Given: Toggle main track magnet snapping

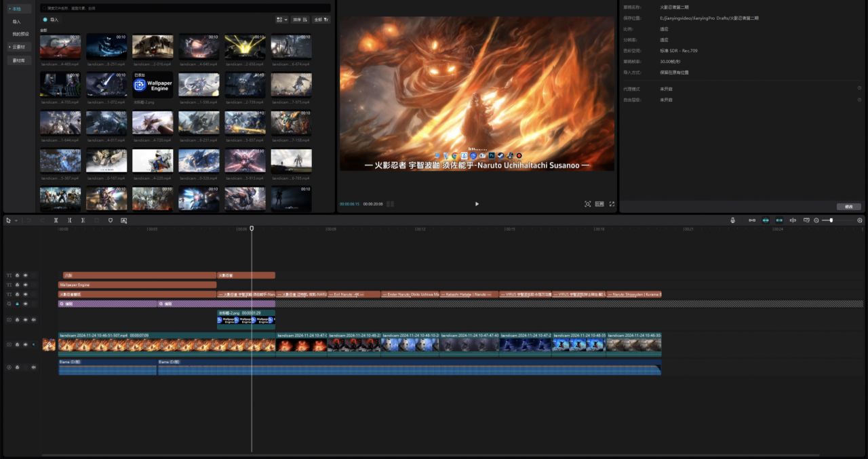Looking at the screenshot, I should coord(752,220).
